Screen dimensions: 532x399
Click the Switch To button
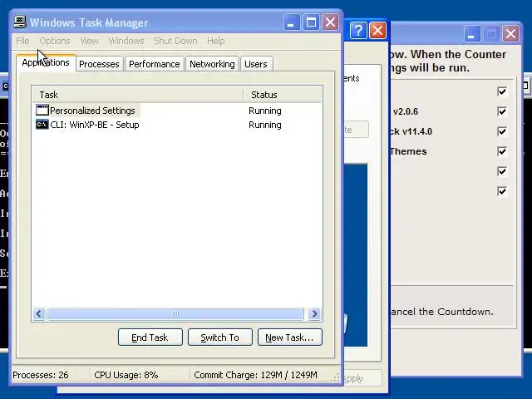point(219,337)
